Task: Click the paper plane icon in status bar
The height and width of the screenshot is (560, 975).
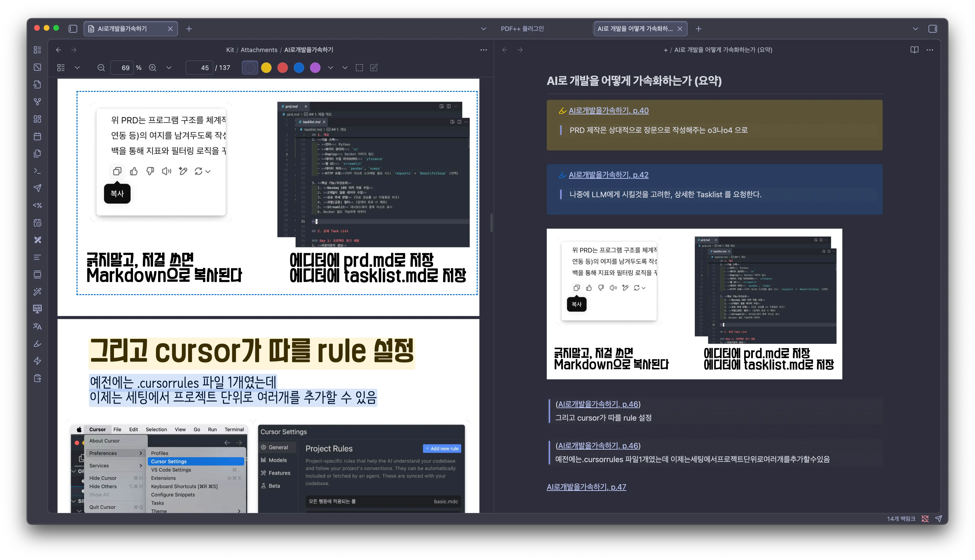Action: pos(939,519)
